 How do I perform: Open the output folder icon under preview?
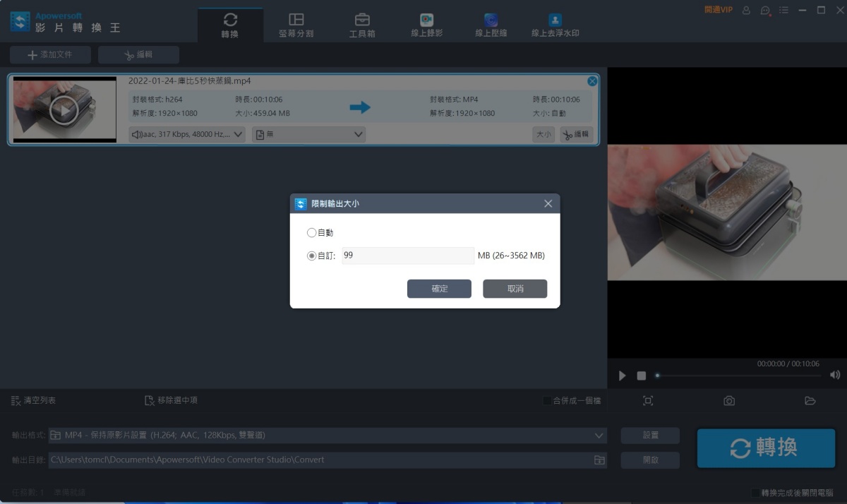(810, 401)
